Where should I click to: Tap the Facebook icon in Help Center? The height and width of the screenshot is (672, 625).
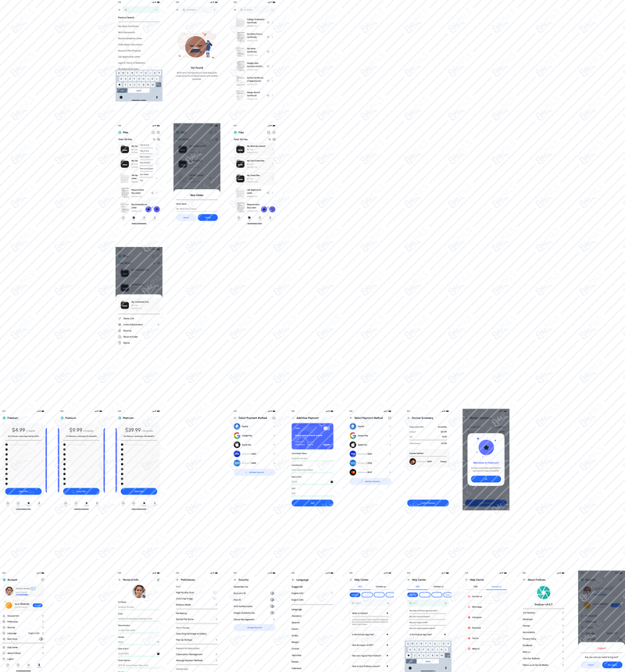tap(469, 628)
